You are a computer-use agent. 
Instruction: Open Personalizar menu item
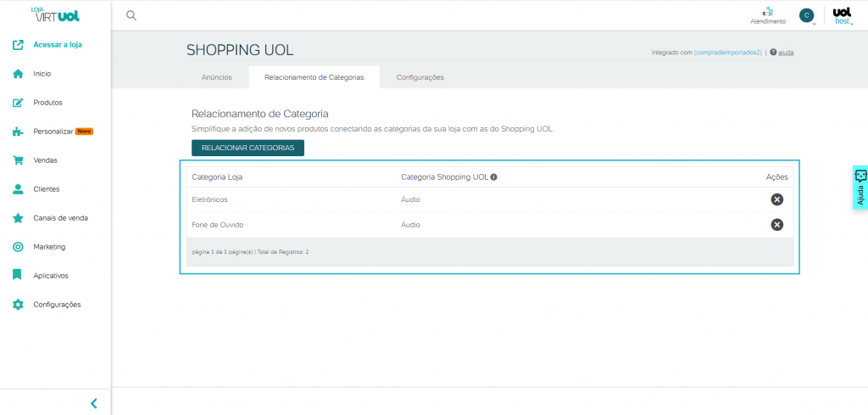[x=53, y=132]
